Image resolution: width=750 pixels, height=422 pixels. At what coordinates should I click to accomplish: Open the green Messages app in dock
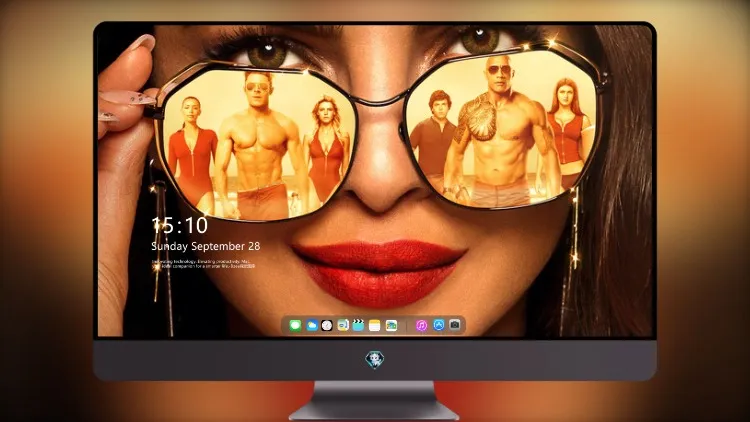[x=295, y=326]
